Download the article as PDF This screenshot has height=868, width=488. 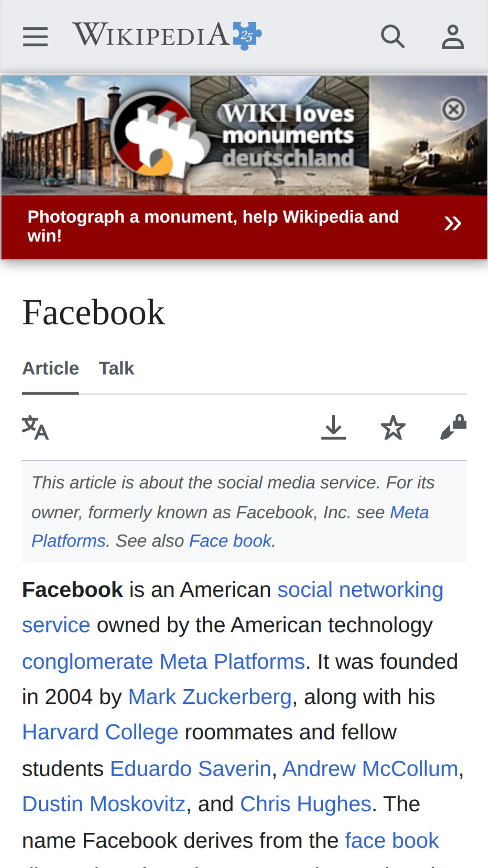point(334,427)
